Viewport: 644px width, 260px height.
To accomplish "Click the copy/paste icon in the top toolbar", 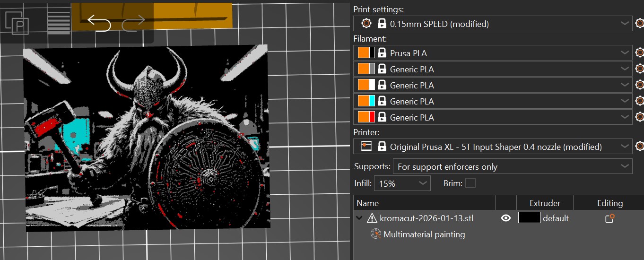I will pos(17,23).
